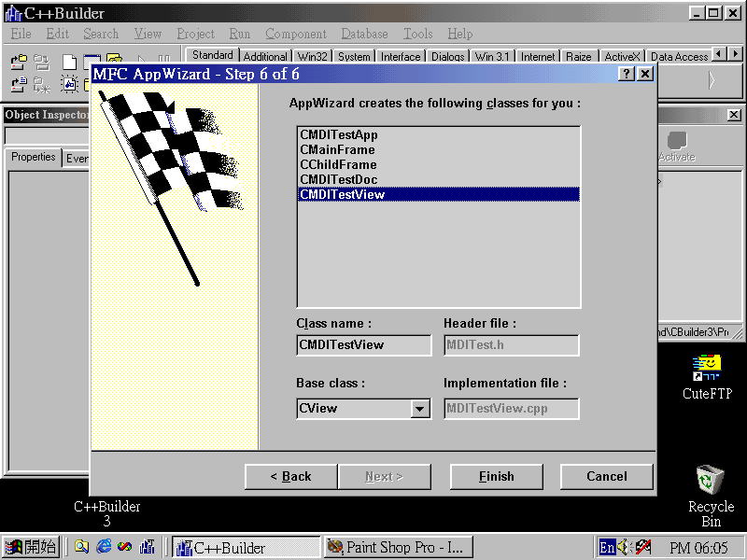Switch to the System palette tab
The image size is (747, 560).
point(354,57)
